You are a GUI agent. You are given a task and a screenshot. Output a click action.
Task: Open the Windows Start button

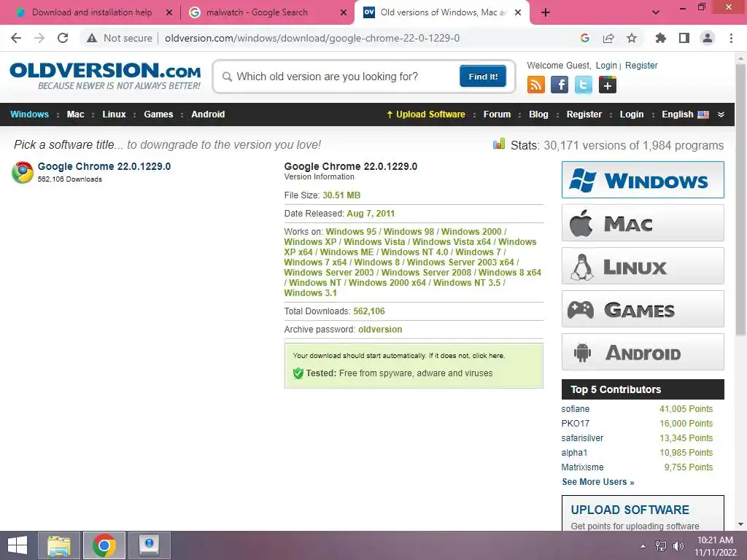pyautogui.click(x=18, y=545)
